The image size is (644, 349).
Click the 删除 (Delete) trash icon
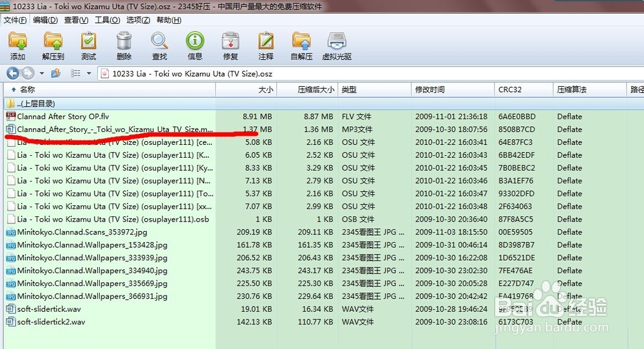(124, 46)
